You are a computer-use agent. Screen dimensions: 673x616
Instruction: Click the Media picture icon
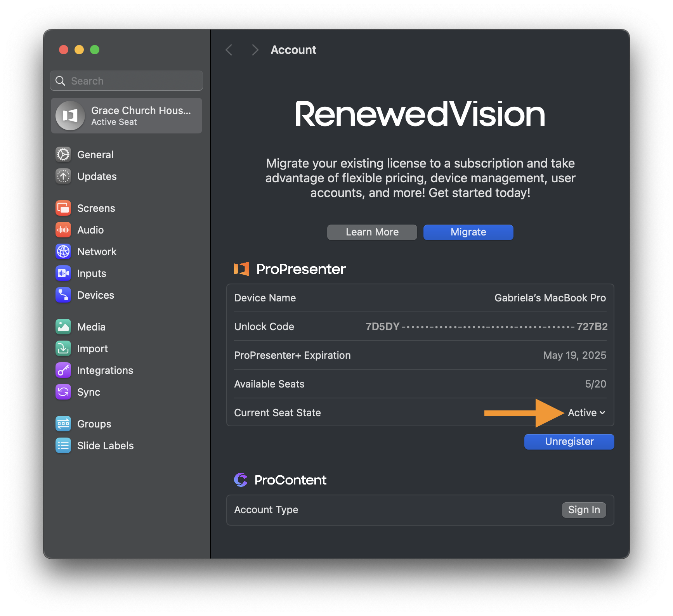pyautogui.click(x=63, y=327)
